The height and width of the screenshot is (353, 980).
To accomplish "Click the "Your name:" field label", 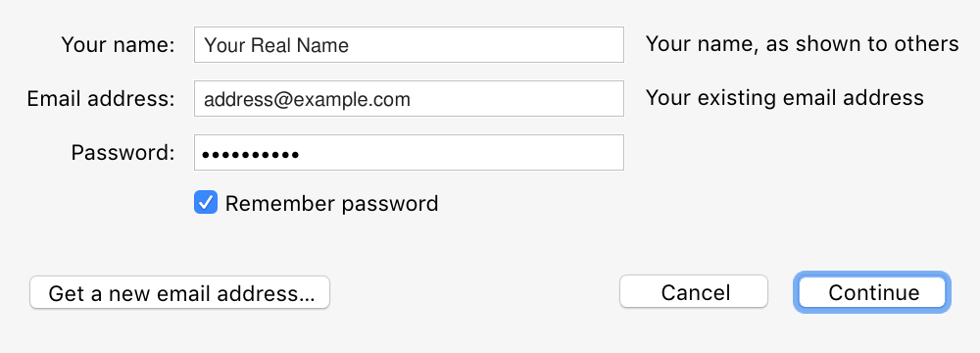I will (x=119, y=44).
